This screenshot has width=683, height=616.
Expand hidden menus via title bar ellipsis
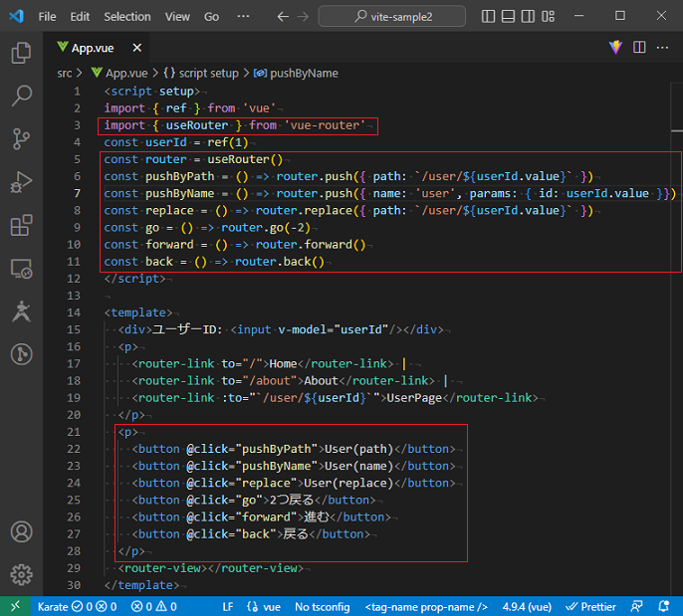coord(243,17)
